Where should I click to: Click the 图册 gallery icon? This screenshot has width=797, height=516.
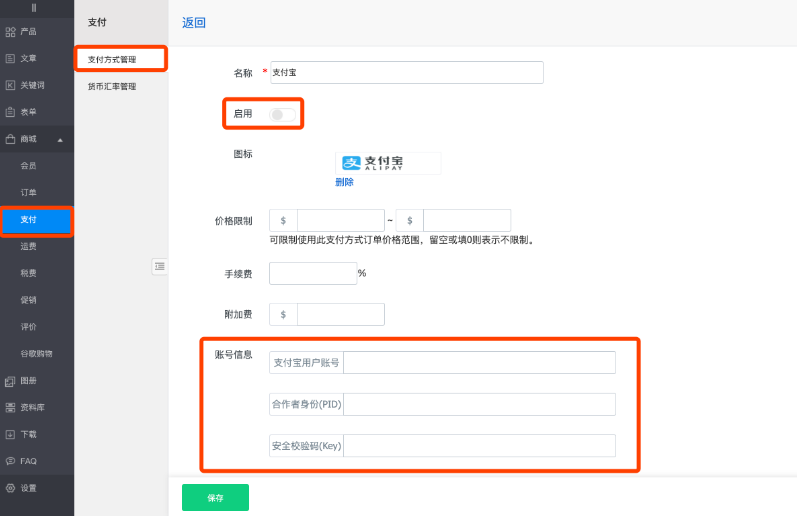pos(10,381)
